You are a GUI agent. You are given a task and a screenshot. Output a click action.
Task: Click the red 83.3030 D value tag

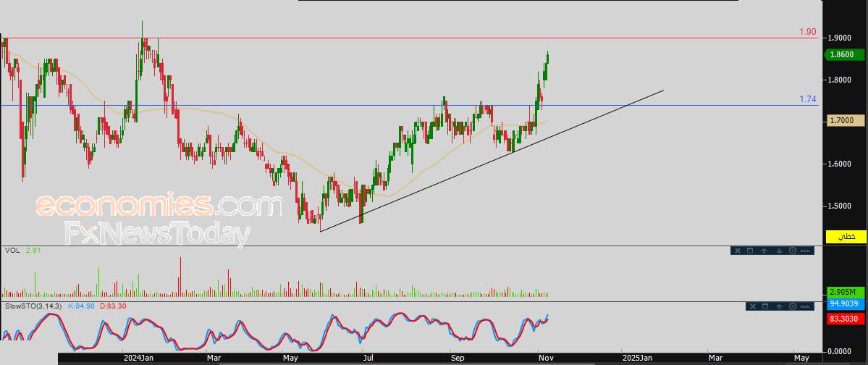tap(846, 319)
